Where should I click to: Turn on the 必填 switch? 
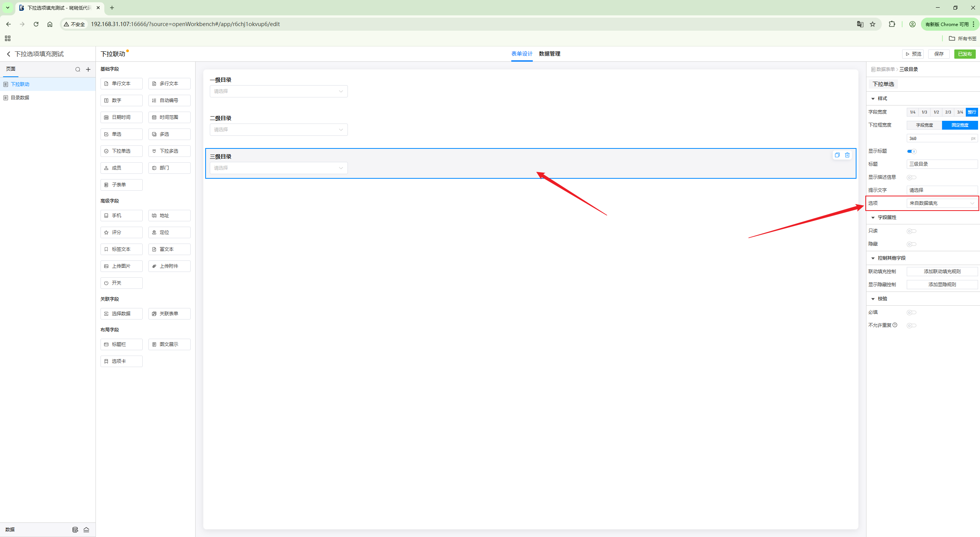click(911, 312)
